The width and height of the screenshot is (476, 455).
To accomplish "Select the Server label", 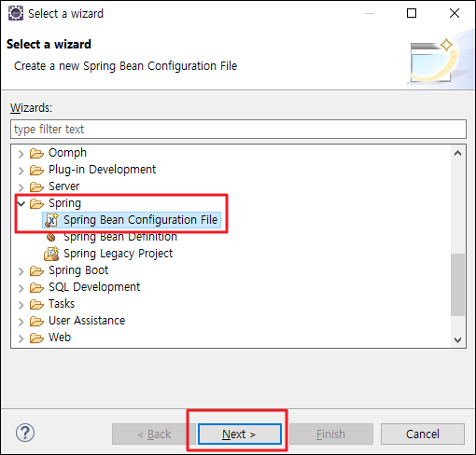I will point(63,186).
